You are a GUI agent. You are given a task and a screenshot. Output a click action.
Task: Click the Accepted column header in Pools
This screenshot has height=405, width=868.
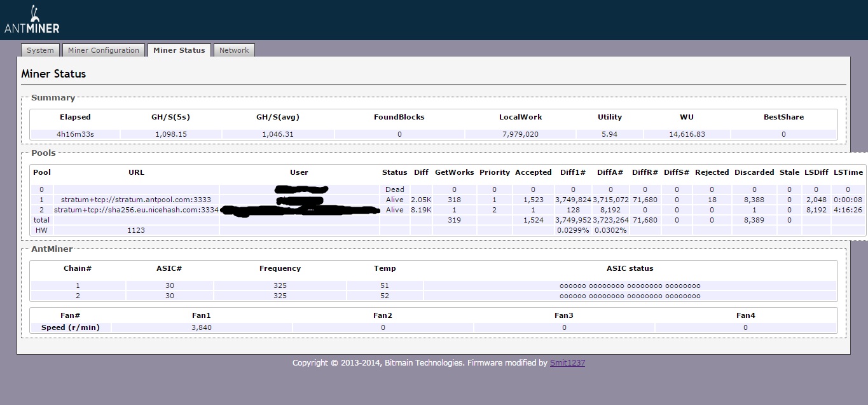click(533, 172)
